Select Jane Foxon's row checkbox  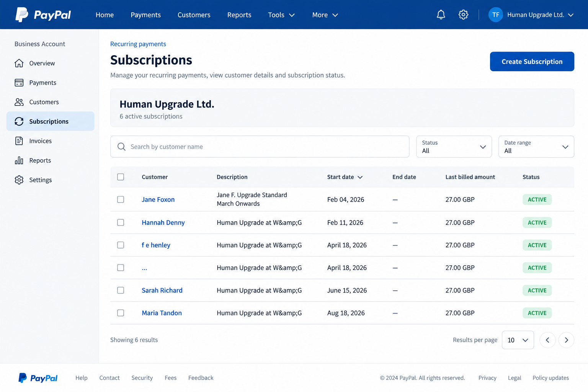click(x=121, y=199)
